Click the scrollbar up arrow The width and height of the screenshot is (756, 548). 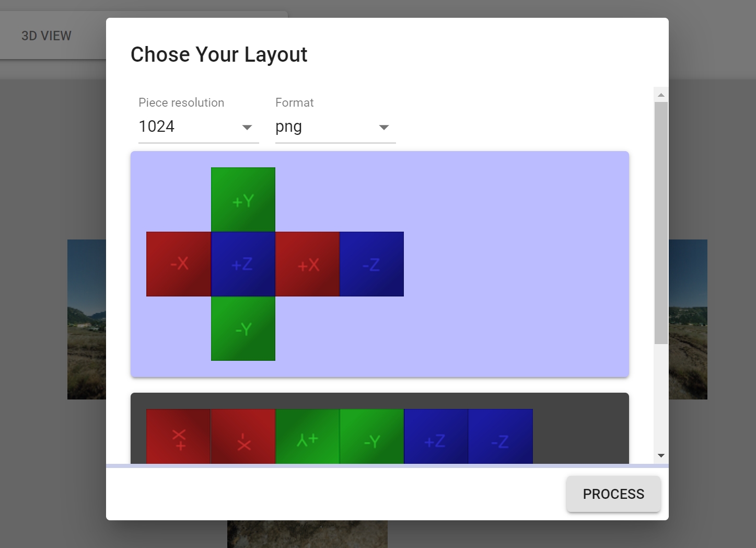[661, 95]
